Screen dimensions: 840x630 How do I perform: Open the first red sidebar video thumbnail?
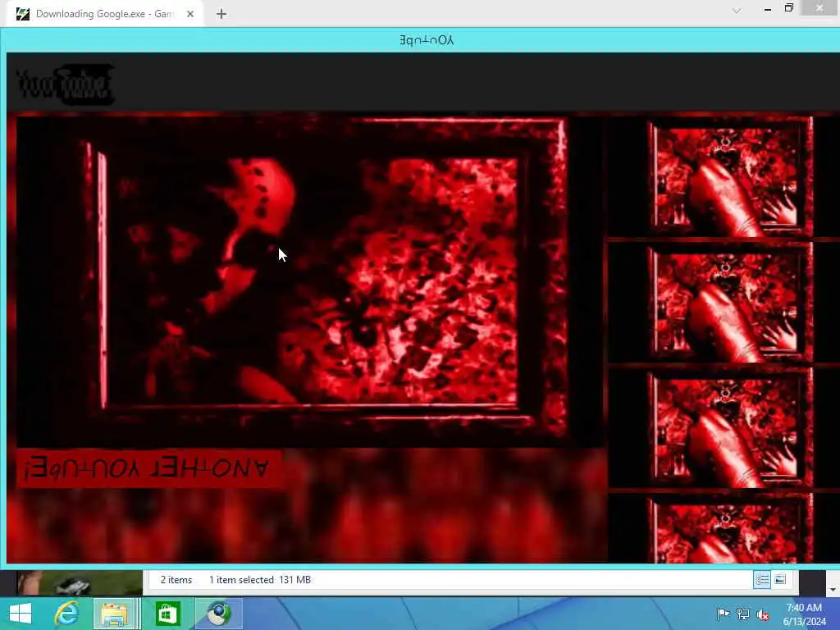coord(731,177)
